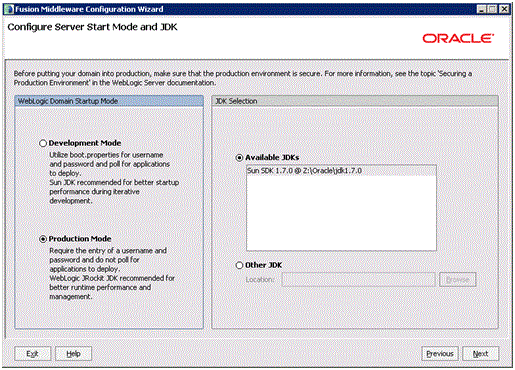Click the WebLogic Domain Startup Mode header
Screen dimensions: 515x370
pos(109,101)
